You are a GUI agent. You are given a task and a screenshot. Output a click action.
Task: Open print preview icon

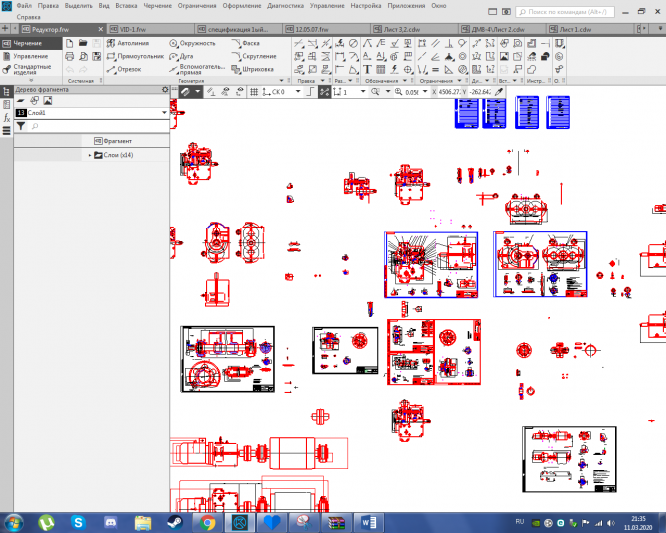[x=83, y=56]
